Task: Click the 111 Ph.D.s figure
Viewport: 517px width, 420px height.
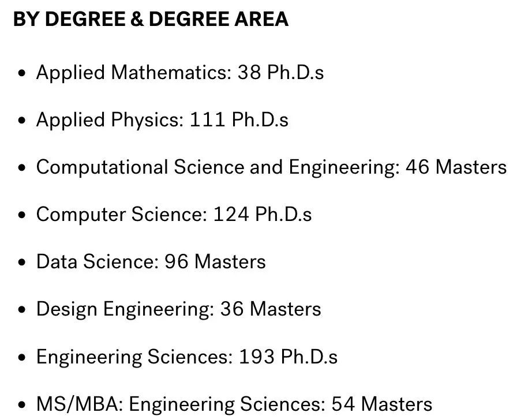Action: (x=239, y=119)
